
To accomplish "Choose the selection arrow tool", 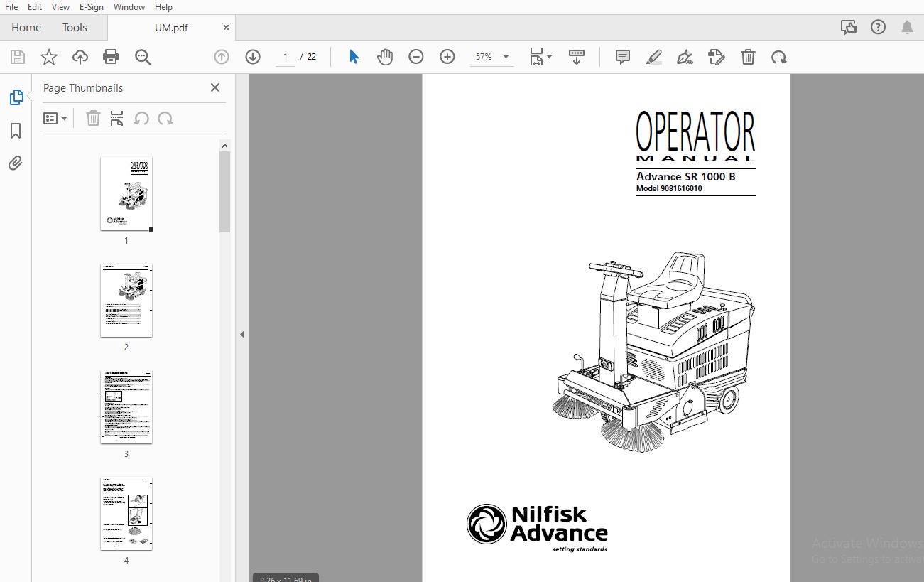I will point(354,57).
